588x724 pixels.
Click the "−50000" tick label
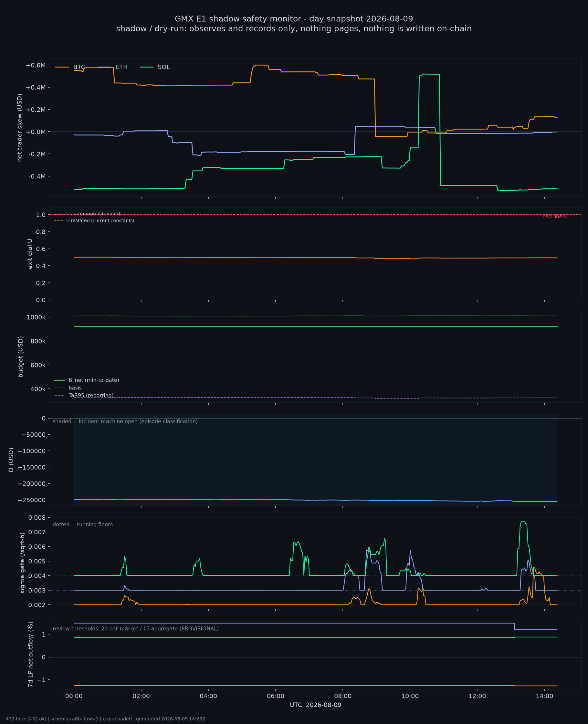click(x=33, y=435)
